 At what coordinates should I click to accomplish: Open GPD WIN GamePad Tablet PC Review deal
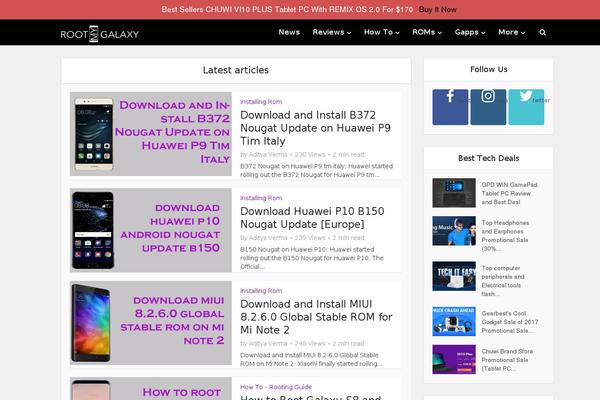509,193
